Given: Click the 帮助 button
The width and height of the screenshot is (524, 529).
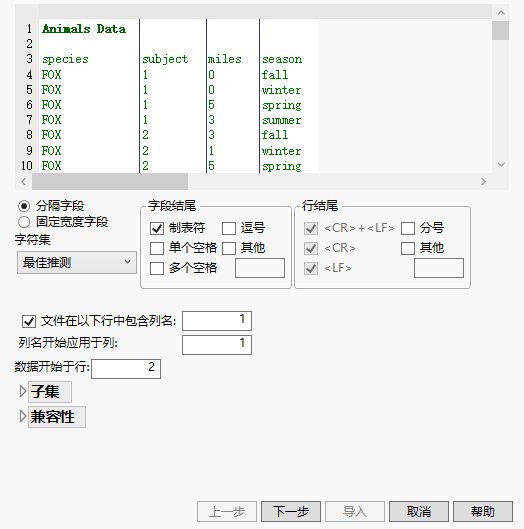Looking at the screenshot, I should pos(483,511).
